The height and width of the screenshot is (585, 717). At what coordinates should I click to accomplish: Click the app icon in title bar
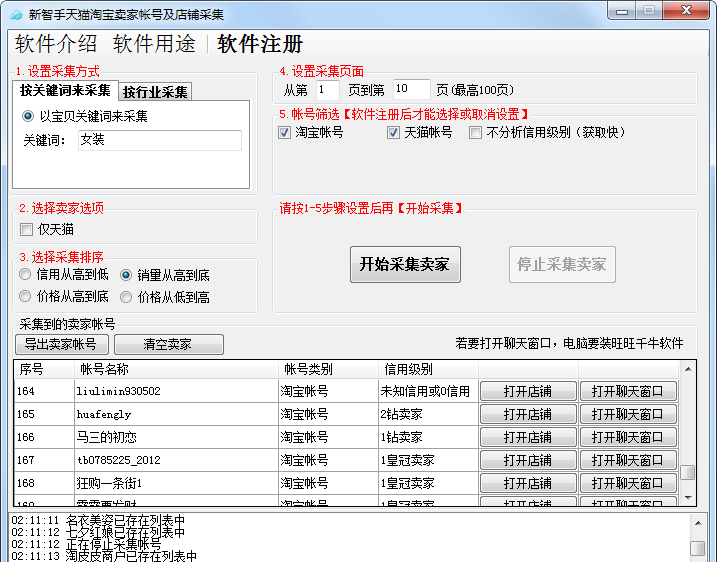pos(16,15)
